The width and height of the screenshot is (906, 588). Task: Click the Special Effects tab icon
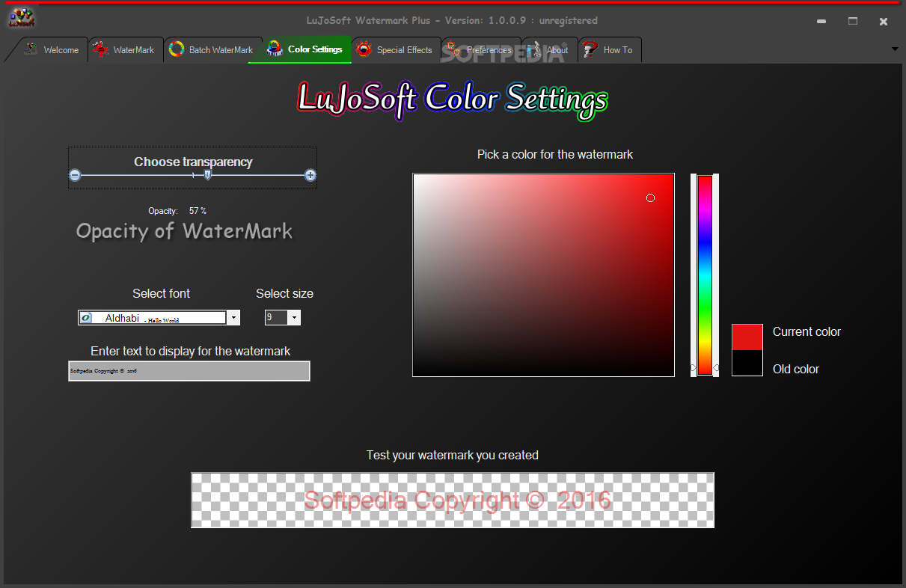364,49
